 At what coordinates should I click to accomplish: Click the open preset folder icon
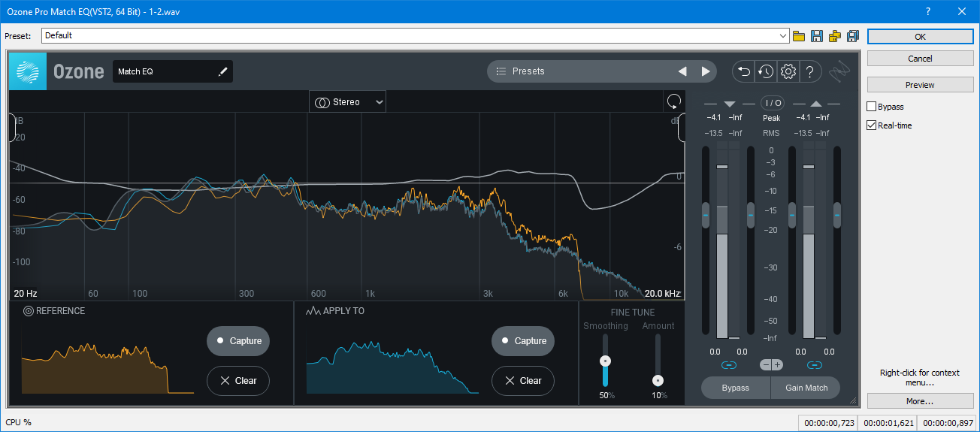[799, 36]
